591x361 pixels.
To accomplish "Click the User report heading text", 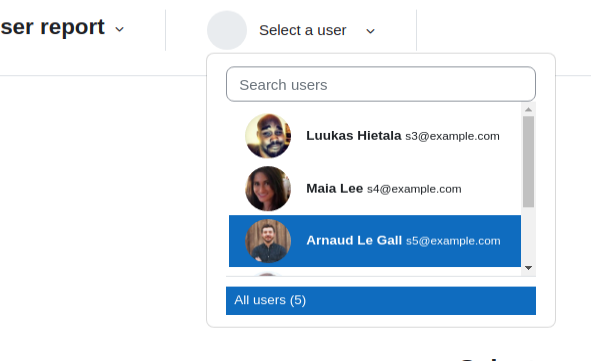I will tap(52, 27).
